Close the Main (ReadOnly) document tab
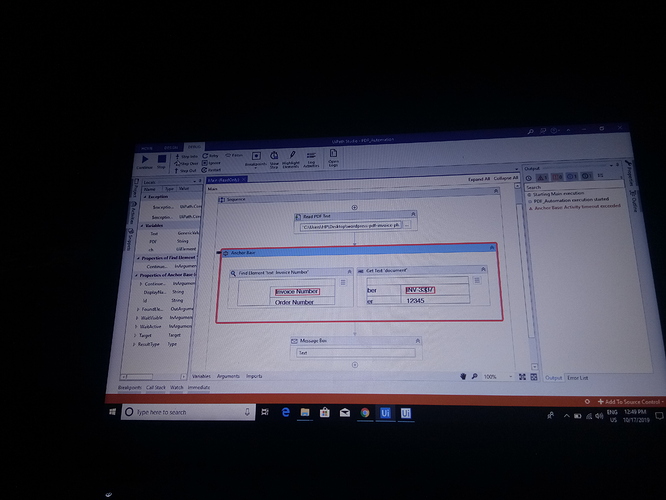This screenshot has height=500, width=666. [x=244, y=180]
